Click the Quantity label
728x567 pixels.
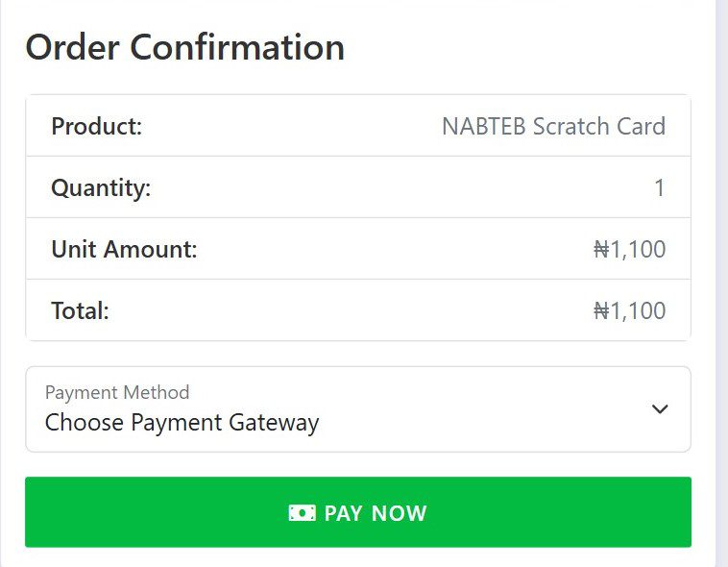click(x=101, y=187)
